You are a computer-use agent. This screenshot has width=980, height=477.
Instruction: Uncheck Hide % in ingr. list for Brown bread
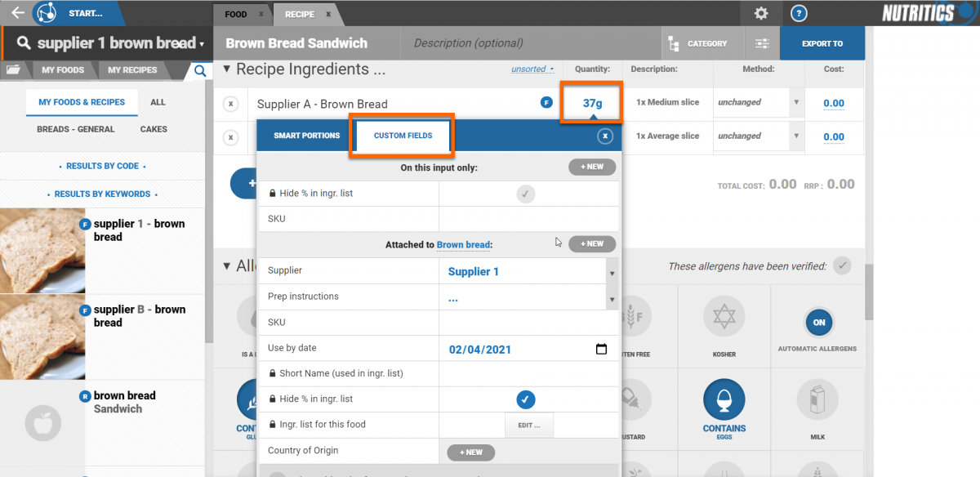coord(526,399)
